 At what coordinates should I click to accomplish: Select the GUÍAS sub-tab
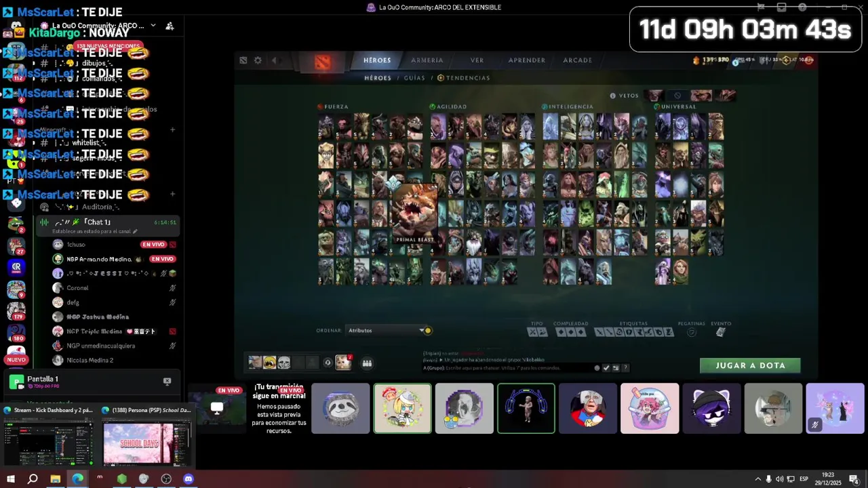pyautogui.click(x=414, y=78)
